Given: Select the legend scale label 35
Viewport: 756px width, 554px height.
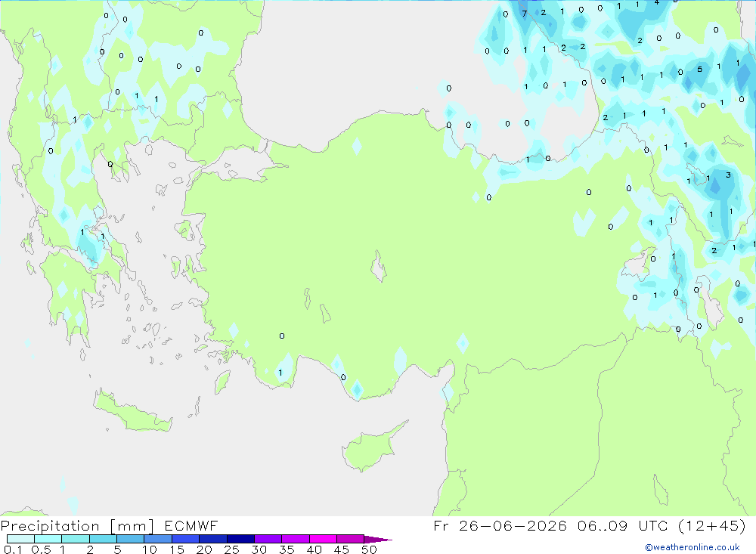Looking at the screenshot, I should pos(287,549).
